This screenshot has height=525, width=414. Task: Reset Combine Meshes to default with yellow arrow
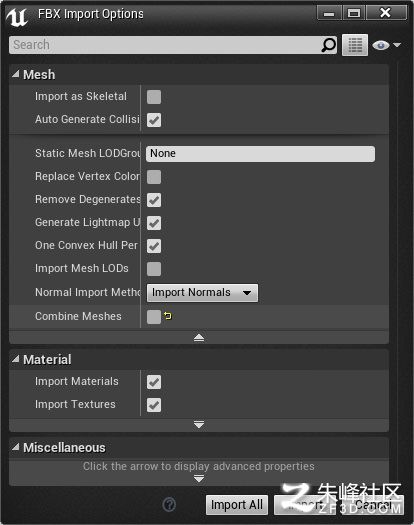pos(167,315)
